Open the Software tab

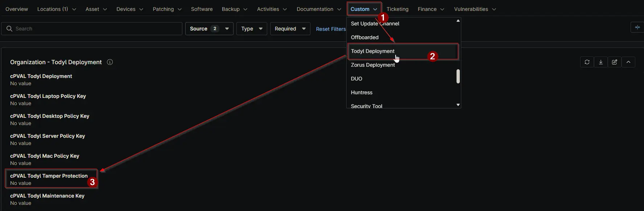pos(202,9)
